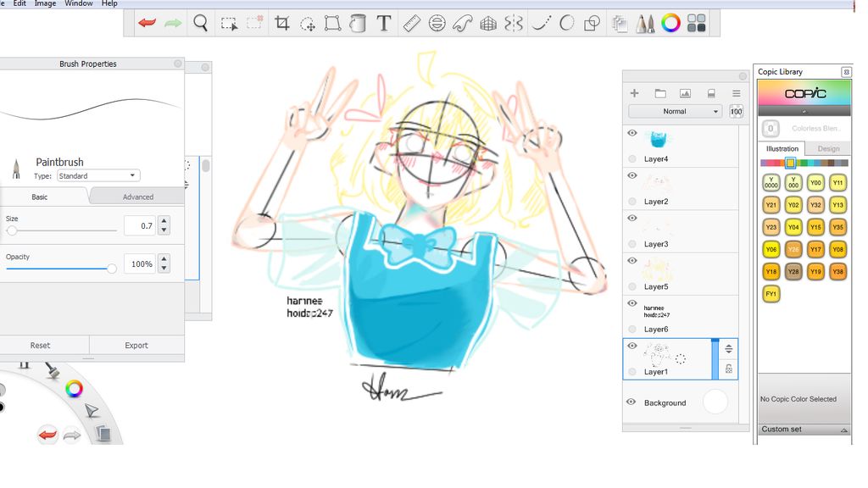Pick the Y04 Copic color
The height and width of the screenshot is (488, 868).
pos(793,227)
